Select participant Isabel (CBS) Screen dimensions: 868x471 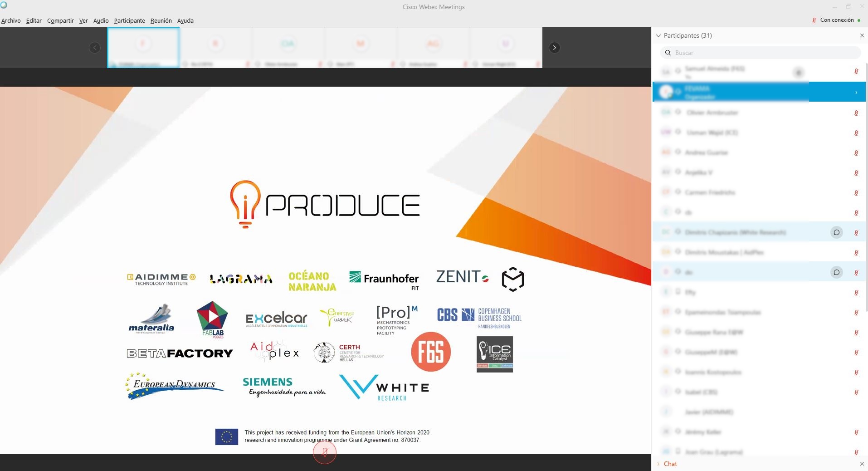click(759, 392)
